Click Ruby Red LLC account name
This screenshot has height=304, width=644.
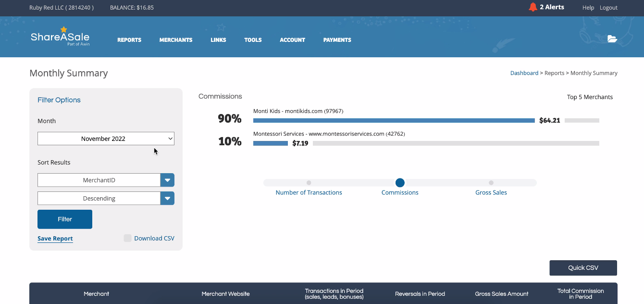coord(62,8)
